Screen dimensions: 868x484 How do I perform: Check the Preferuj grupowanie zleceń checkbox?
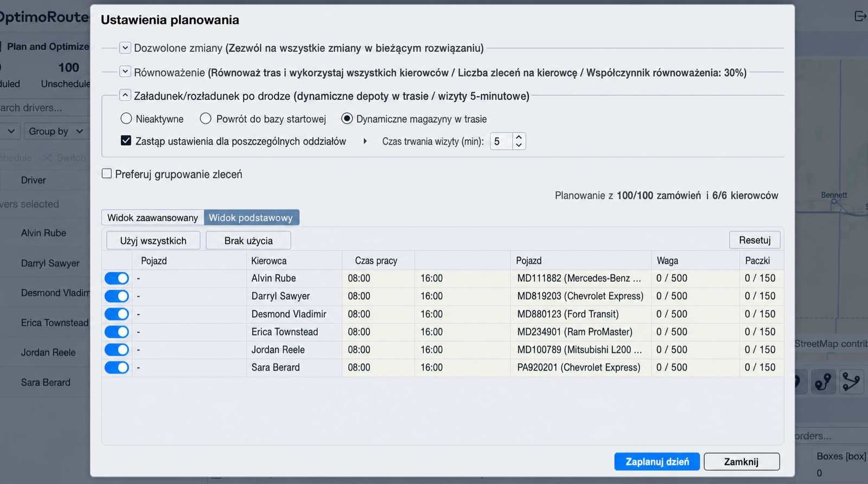tap(107, 173)
